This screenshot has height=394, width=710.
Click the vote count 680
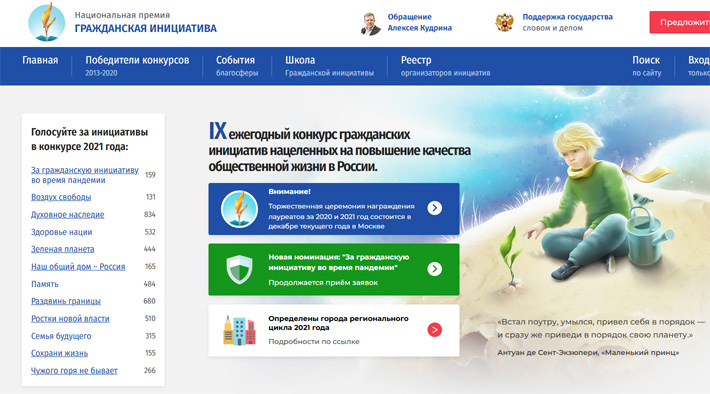pyautogui.click(x=149, y=301)
